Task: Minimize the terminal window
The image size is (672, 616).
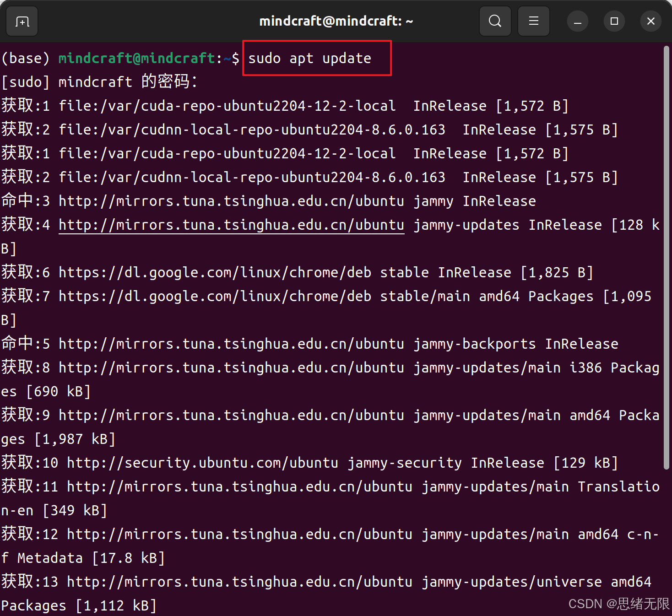Action: (x=578, y=21)
